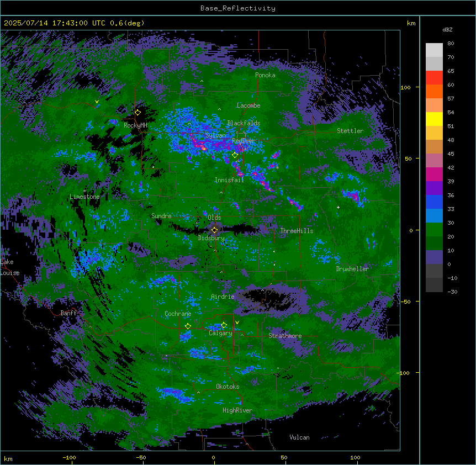Click the Sundre label
Viewport: 476px width, 465px height.
[x=161, y=216]
